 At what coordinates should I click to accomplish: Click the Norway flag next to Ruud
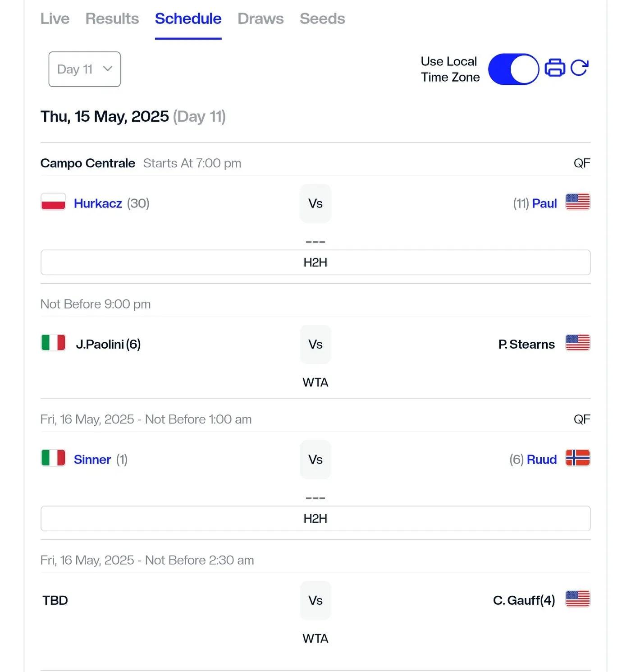tap(578, 458)
